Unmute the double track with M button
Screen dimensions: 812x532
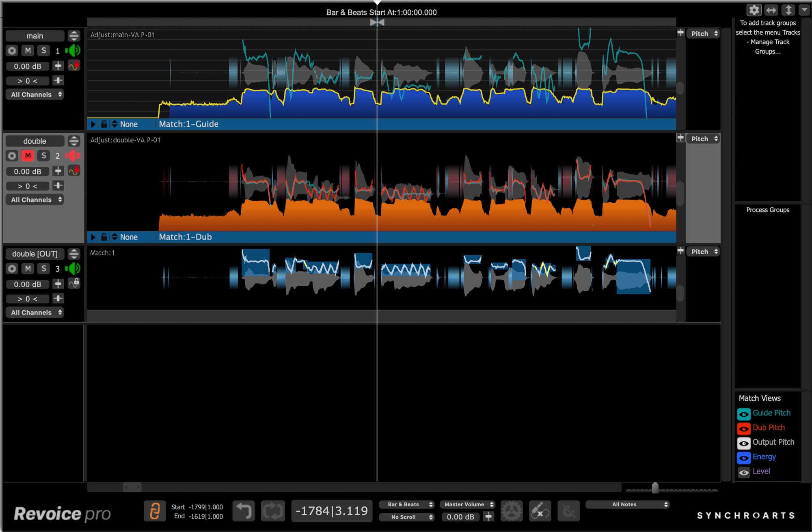coord(28,156)
